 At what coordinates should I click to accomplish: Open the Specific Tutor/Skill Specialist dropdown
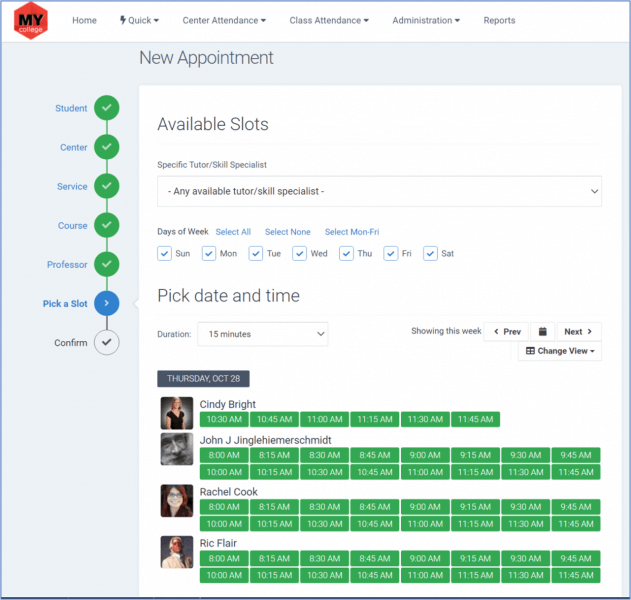(x=379, y=191)
